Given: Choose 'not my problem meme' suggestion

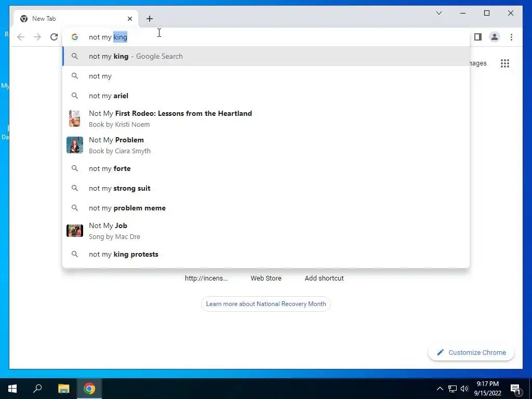Looking at the screenshot, I should pyautogui.click(x=266, y=208).
